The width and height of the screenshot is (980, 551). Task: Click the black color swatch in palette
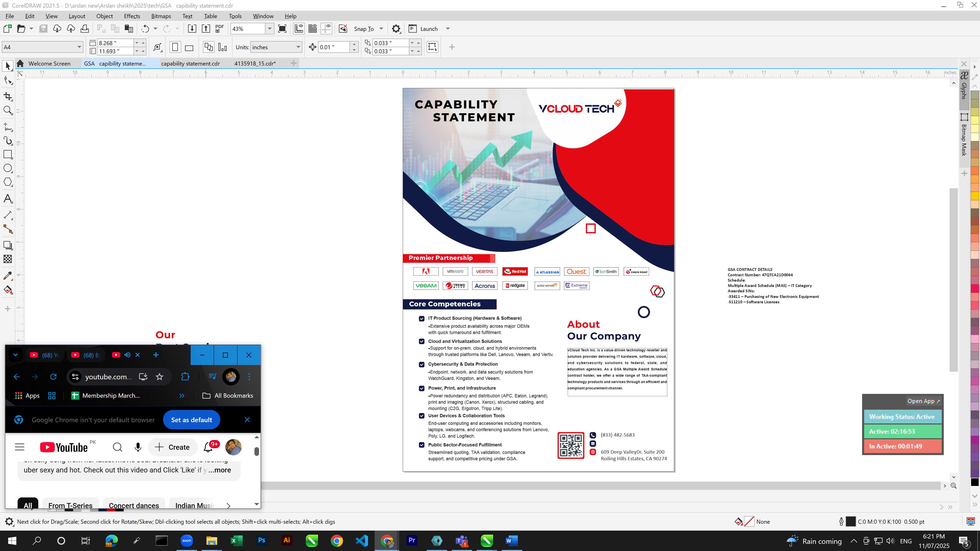[975, 482]
